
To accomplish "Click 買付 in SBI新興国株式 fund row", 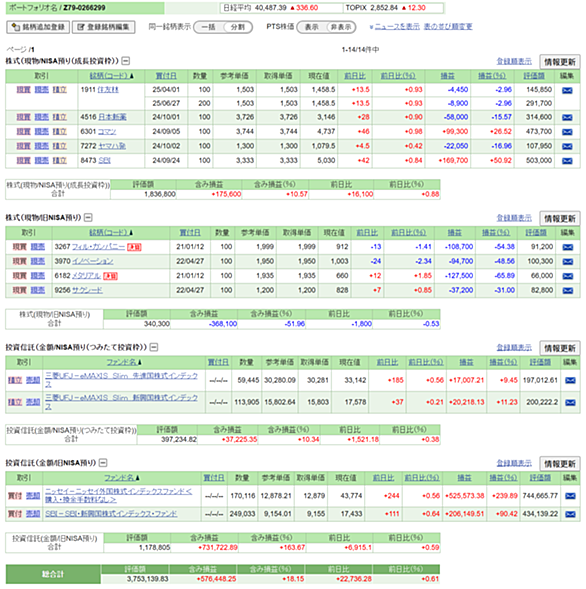I will click(x=15, y=513).
